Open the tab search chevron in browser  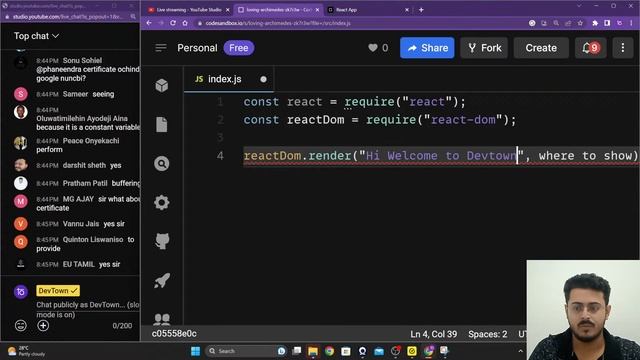[x=579, y=6]
